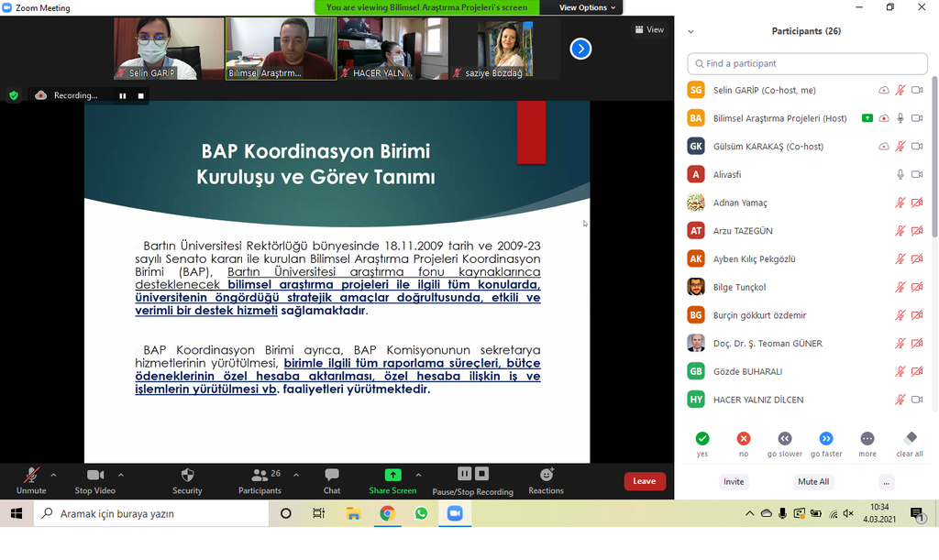Open the Participants list tab

(x=260, y=476)
